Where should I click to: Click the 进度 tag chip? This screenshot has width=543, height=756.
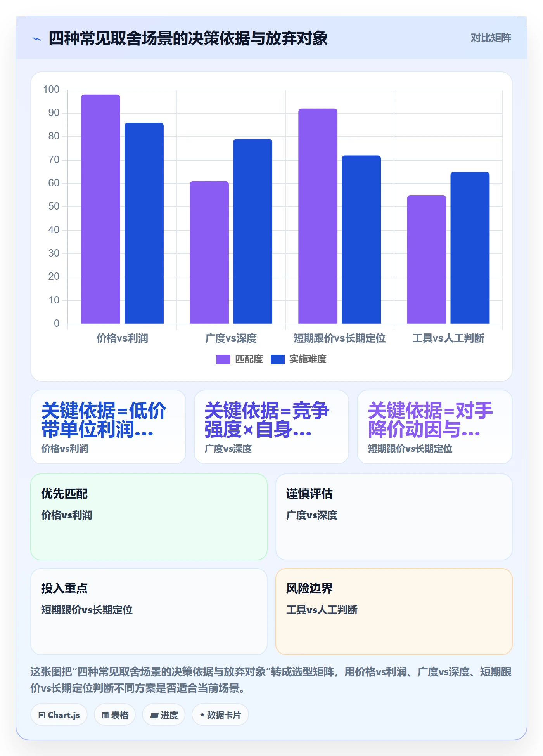click(x=164, y=715)
